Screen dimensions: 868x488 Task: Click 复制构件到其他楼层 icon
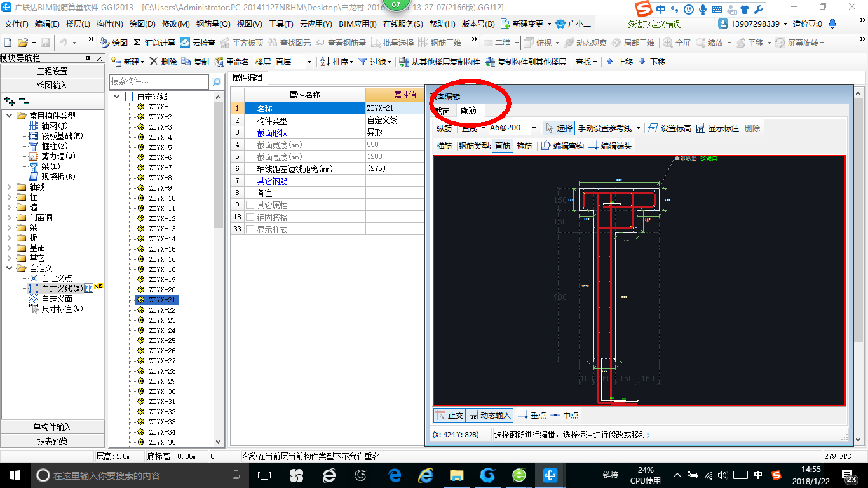point(490,62)
